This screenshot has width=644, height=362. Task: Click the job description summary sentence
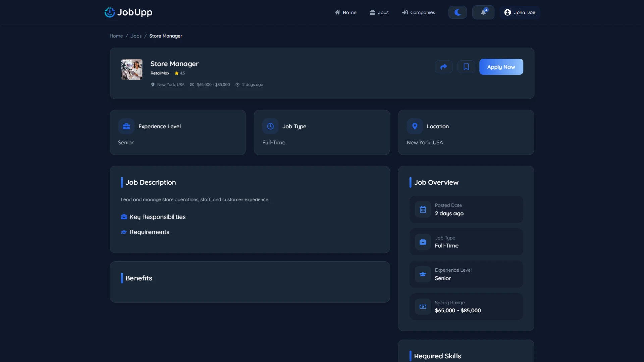point(195,200)
